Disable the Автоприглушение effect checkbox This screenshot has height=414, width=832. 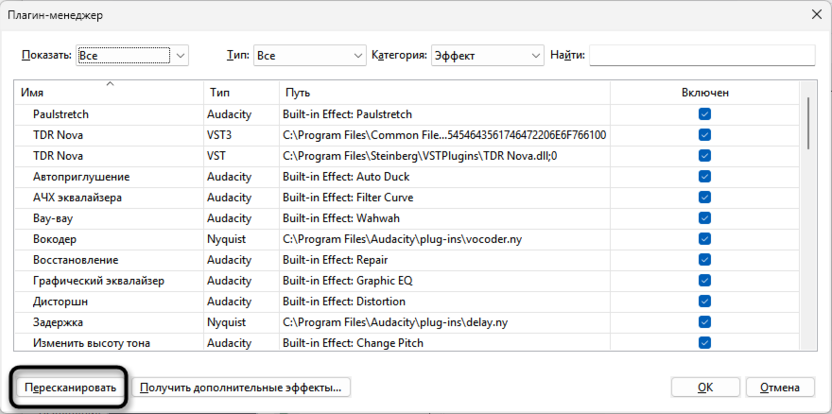coord(705,176)
